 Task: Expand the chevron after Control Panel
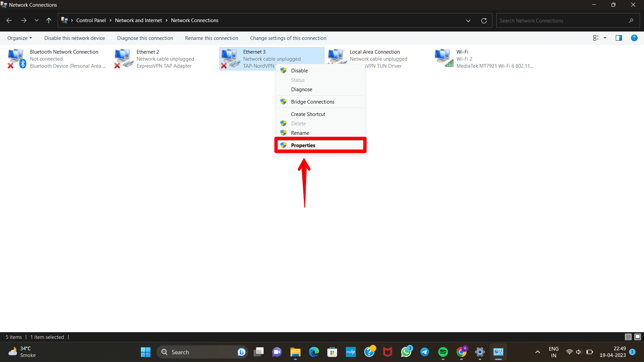(x=110, y=20)
